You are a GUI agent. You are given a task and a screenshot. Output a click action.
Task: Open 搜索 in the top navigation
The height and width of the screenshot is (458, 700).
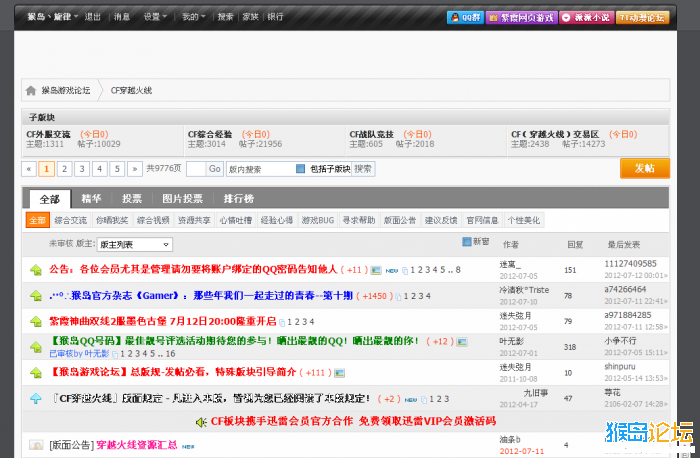225,17
